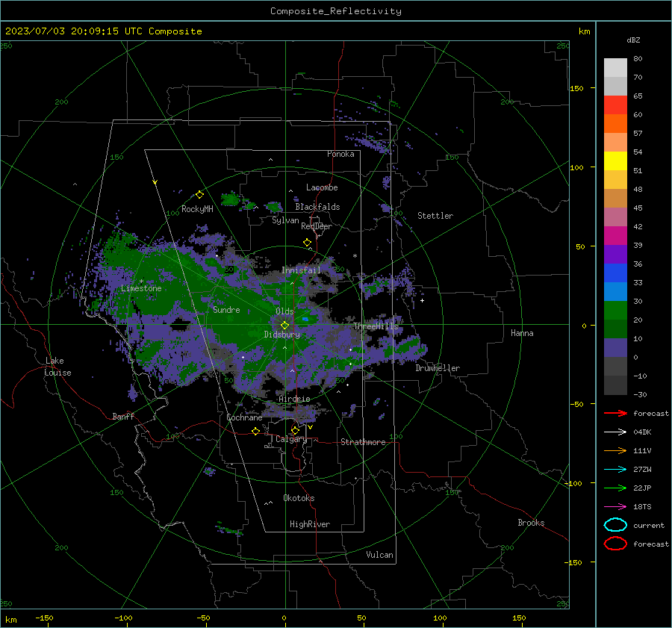Click the magenta 18TS arrow legend icon
The height and width of the screenshot is (628, 672).
point(615,507)
